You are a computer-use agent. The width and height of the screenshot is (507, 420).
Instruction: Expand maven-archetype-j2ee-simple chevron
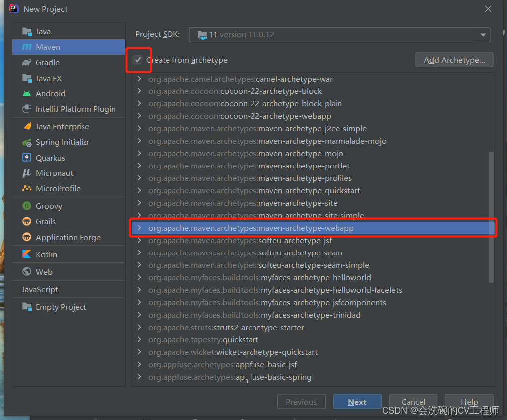(x=139, y=128)
